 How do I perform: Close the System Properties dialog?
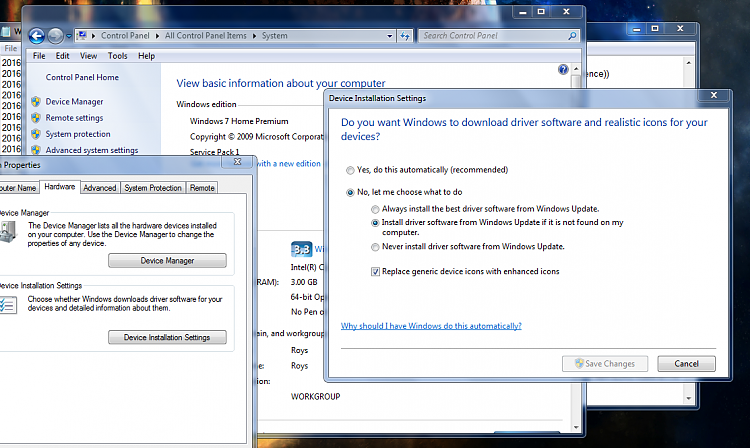coord(237,162)
